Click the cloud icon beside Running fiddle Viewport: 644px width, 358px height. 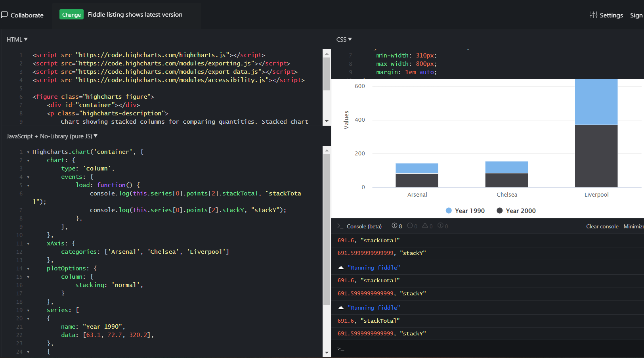tap(341, 268)
